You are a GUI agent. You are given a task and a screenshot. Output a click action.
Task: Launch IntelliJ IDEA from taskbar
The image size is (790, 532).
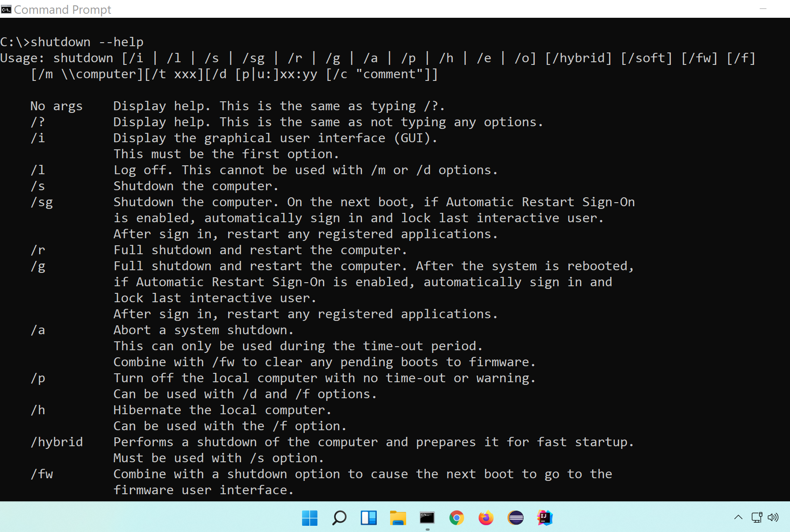(545, 518)
